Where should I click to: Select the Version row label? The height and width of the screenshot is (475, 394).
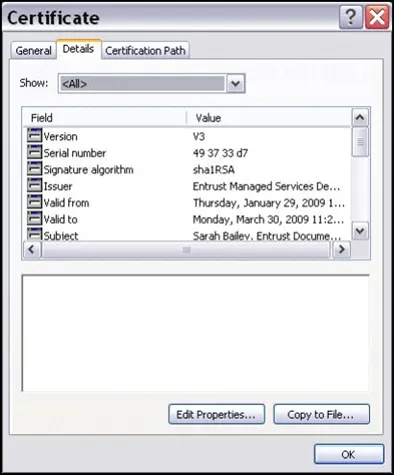click(60, 136)
